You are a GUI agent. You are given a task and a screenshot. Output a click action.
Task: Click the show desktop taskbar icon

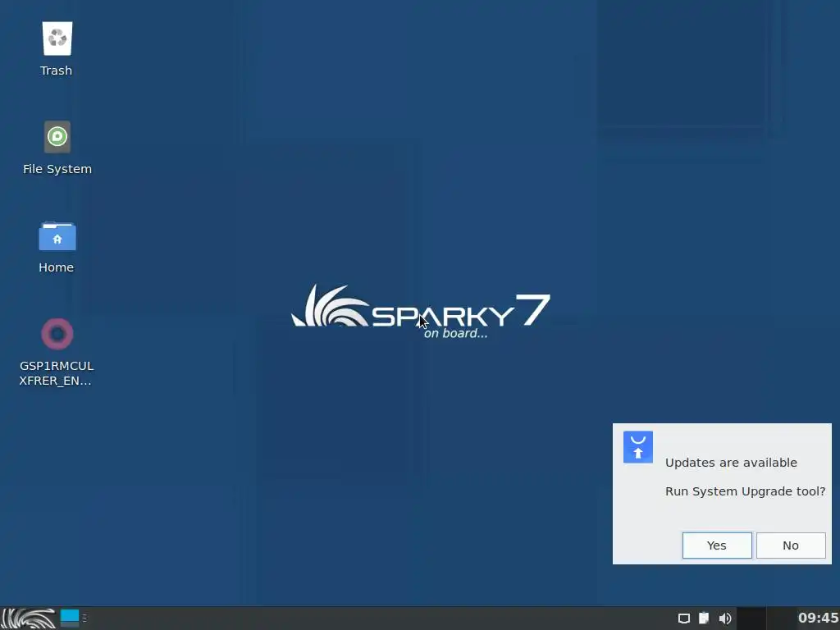click(70, 618)
